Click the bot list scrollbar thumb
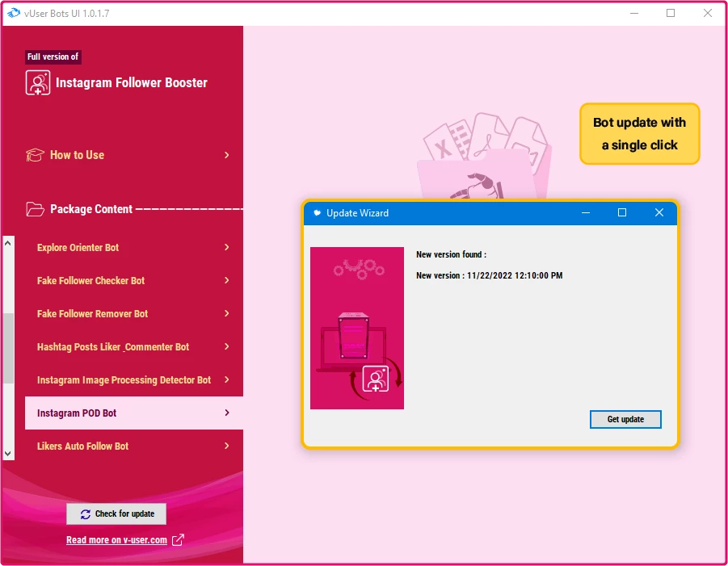This screenshot has width=728, height=566. point(8,349)
